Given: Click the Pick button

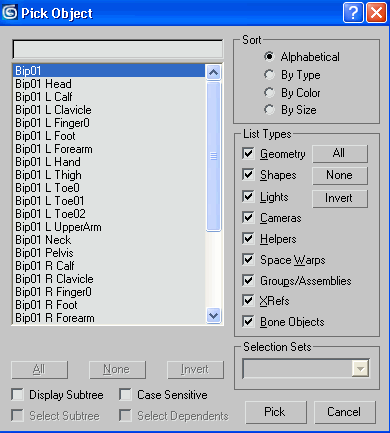Looking at the screenshot, I should [275, 412].
